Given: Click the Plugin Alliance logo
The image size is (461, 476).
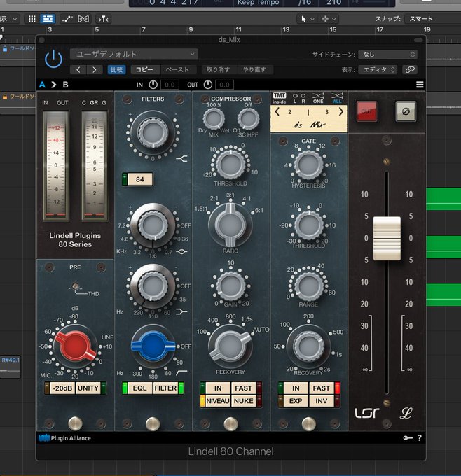Looking at the screenshot, I should (64, 437).
